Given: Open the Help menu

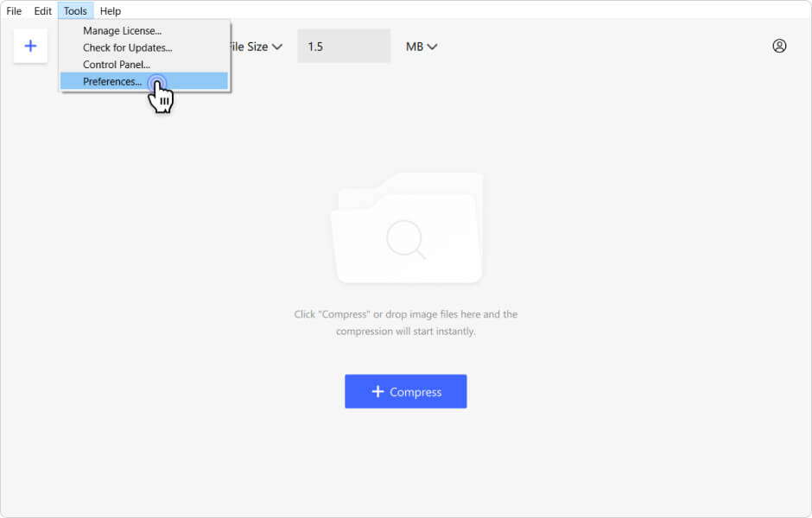Looking at the screenshot, I should coord(111,11).
